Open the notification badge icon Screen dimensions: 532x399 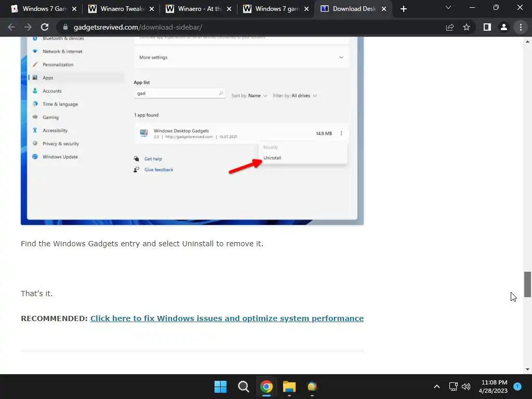(517, 386)
